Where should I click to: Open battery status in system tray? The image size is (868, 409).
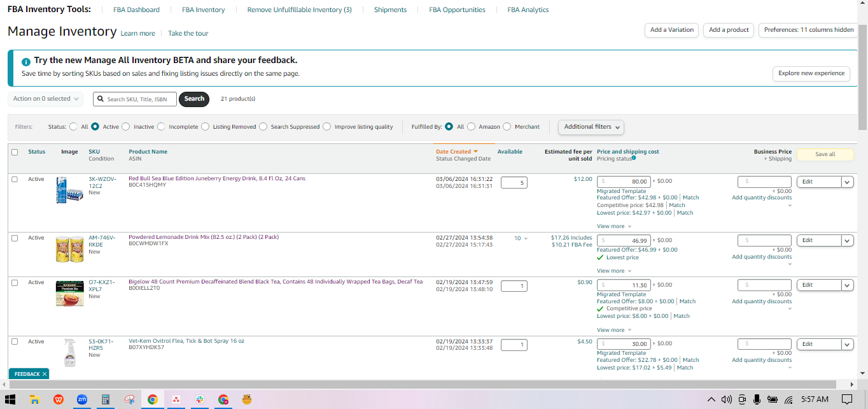773,399
